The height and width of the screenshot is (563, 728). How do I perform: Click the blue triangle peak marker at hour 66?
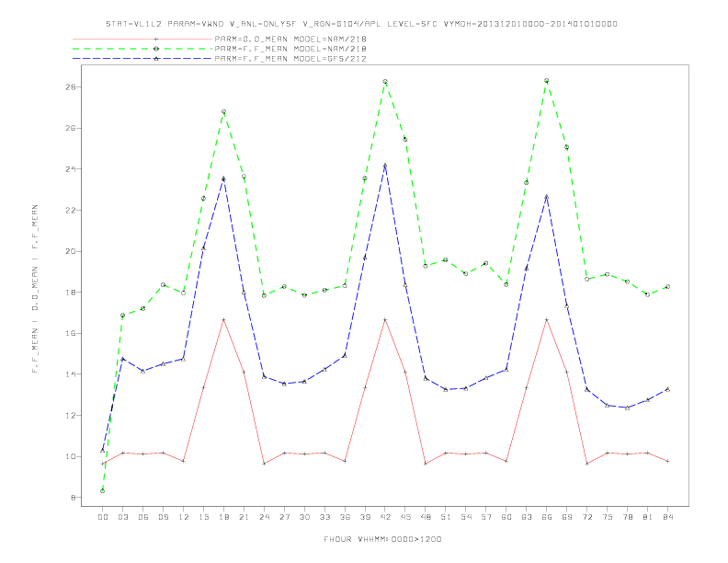point(547,197)
